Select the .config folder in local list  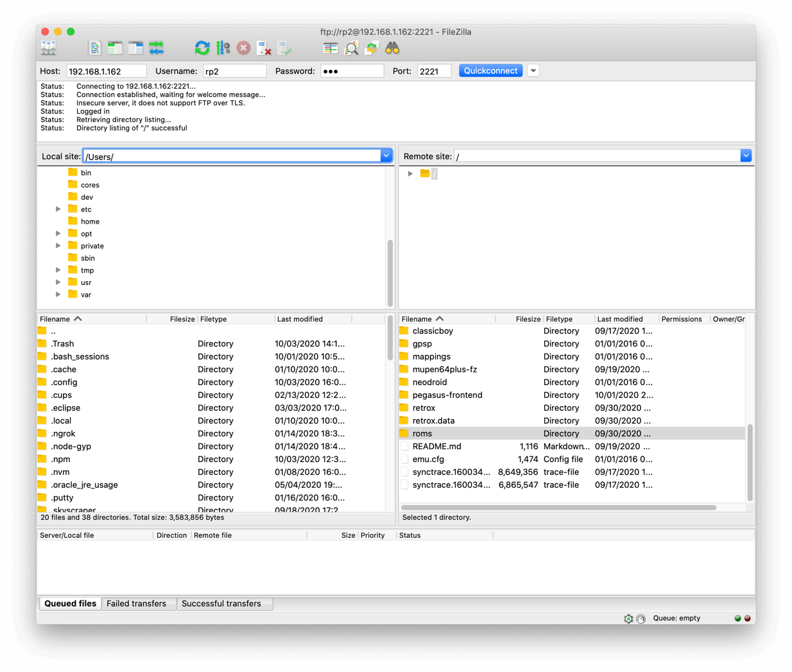[212, 383]
